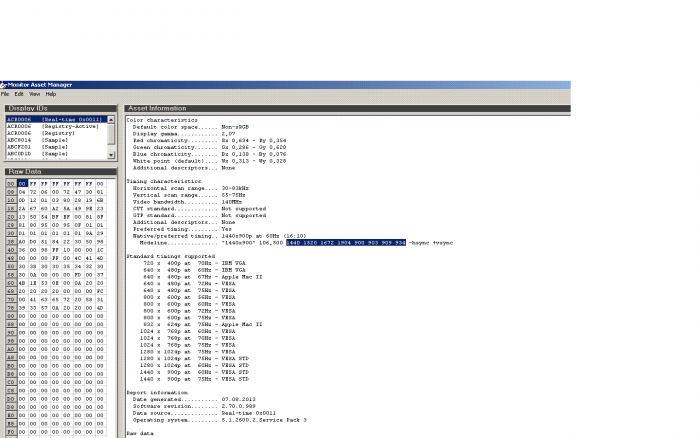Select the ABC8014 sample entry
This screenshot has height=438, width=700.
[56, 140]
